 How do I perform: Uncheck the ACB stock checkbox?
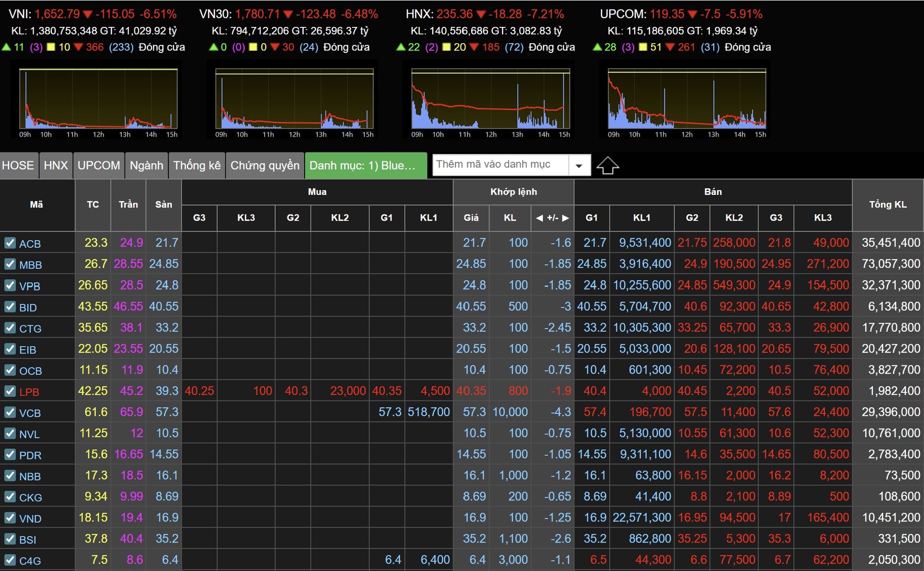(10, 243)
